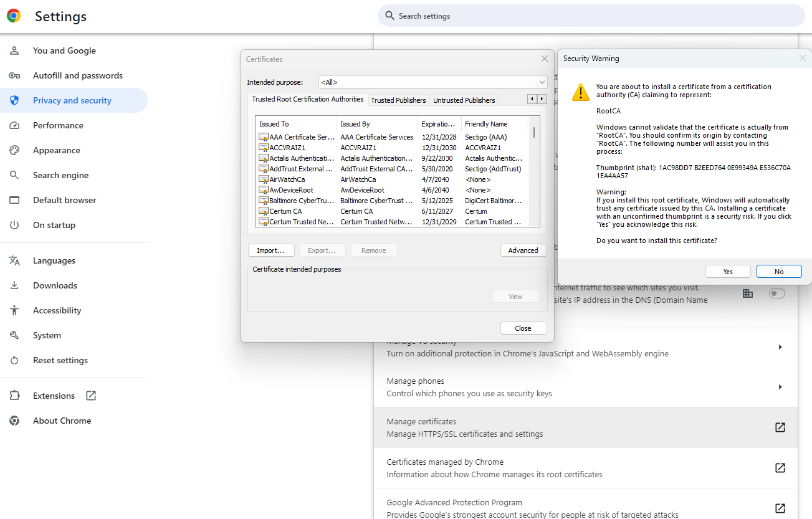The height and width of the screenshot is (519, 812).
Task: Expand the Manage phones arrow
Action: (780, 387)
